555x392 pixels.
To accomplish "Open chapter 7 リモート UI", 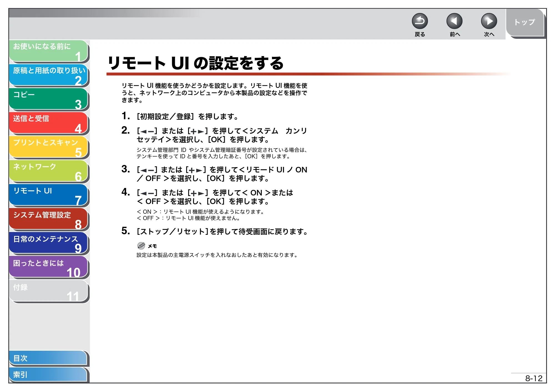I will (49, 195).
